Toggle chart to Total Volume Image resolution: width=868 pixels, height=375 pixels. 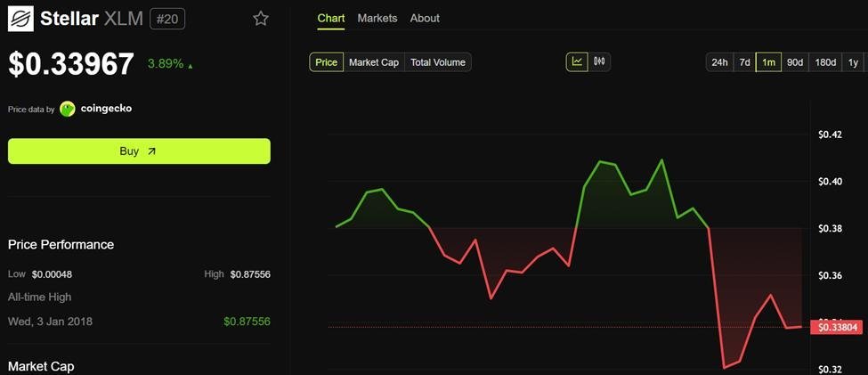(x=437, y=62)
